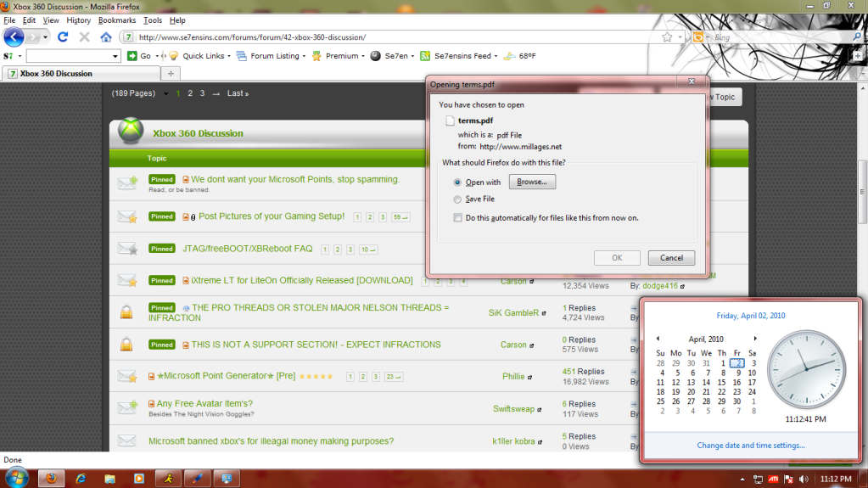Click the 68°F weather icon
The image size is (868, 488).
tap(509, 56)
